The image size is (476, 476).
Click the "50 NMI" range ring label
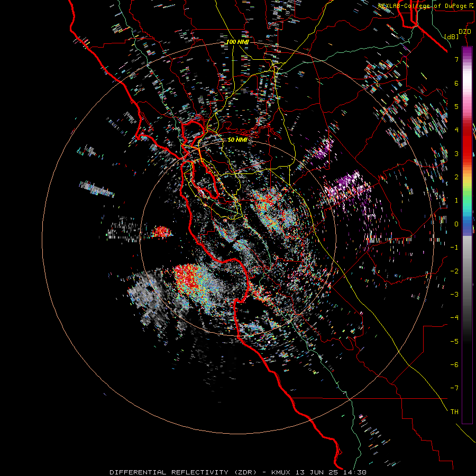click(x=237, y=140)
